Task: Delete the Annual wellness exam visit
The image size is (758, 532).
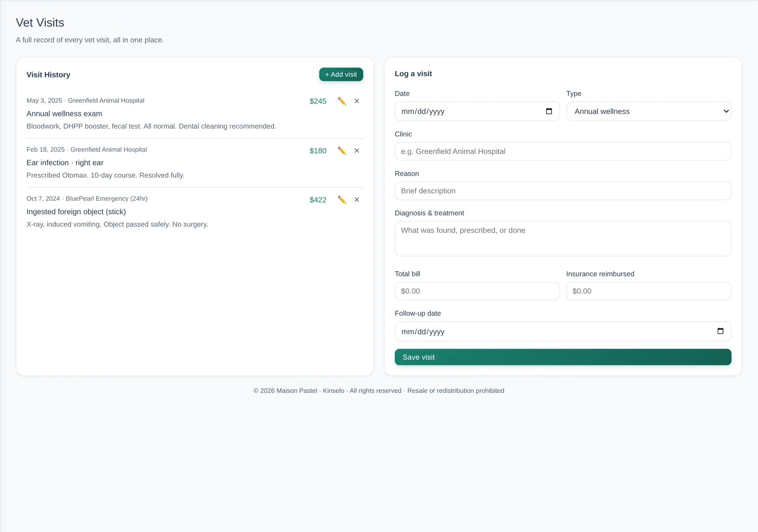Action: coord(357,101)
